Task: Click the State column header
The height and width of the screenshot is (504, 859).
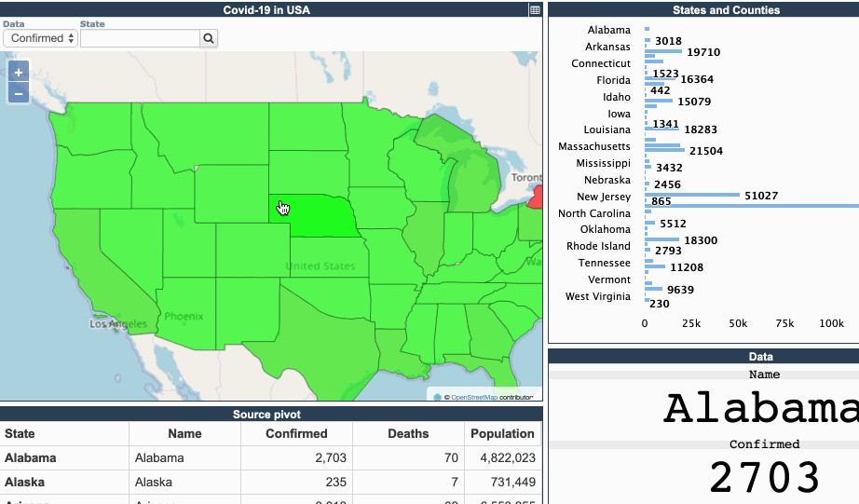Action: tap(20, 433)
